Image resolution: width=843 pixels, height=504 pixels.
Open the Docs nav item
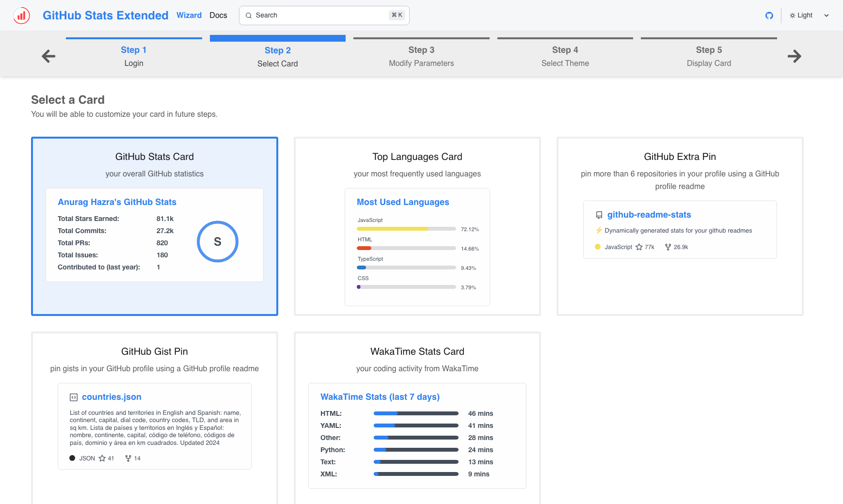[218, 16]
